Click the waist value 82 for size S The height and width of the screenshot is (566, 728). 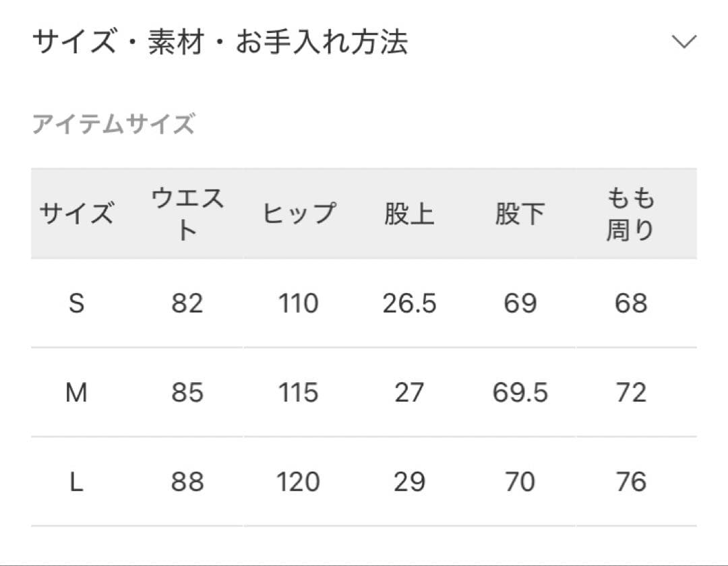(x=187, y=303)
